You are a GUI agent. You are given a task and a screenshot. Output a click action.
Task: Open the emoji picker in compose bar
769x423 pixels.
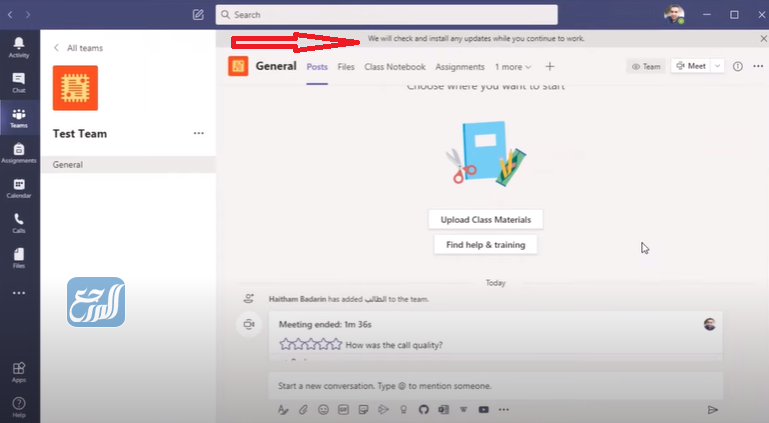point(323,409)
